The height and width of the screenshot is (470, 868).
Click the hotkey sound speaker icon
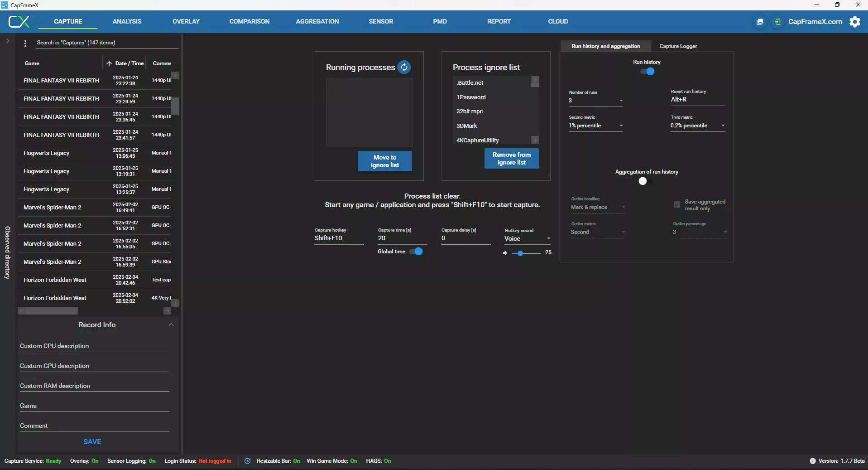click(x=505, y=253)
